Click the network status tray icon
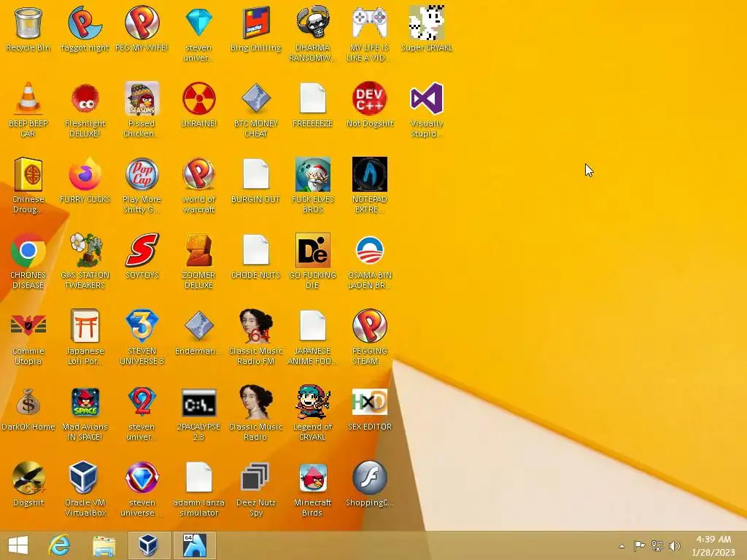Image resolution: width=747 pixels, height=560 pixels. [657, 545]
